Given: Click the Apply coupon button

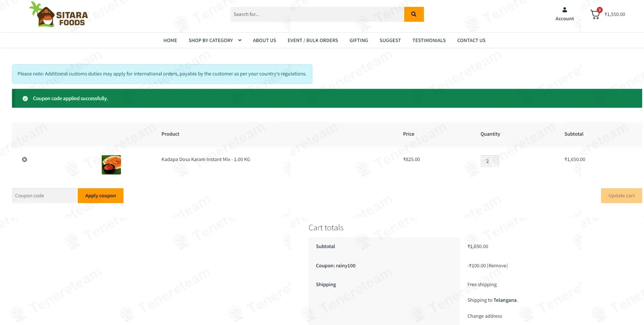Looking at the screenshot, I should 101,196.
